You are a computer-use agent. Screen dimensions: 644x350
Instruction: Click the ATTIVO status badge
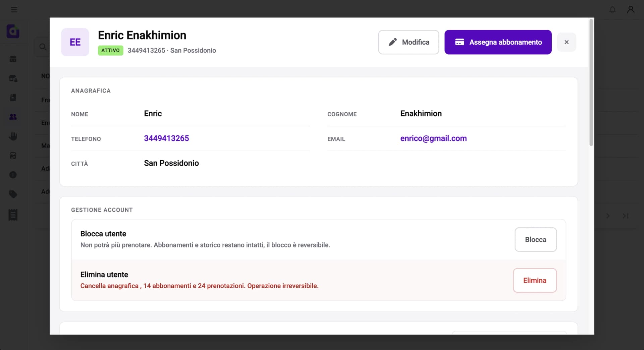[111, 50]
